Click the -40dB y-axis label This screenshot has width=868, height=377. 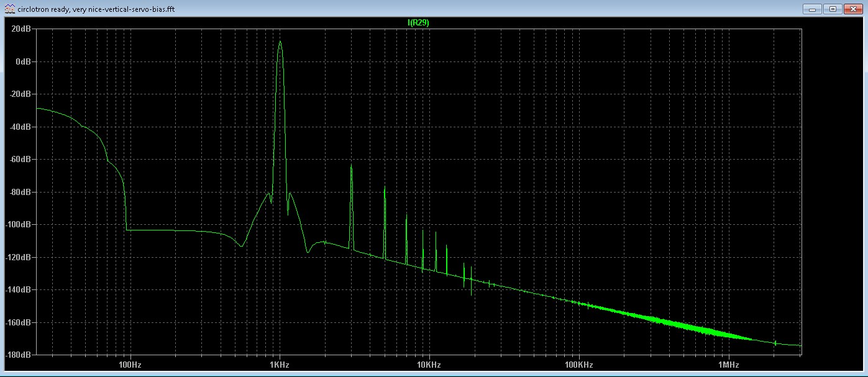tap(21, 127)
